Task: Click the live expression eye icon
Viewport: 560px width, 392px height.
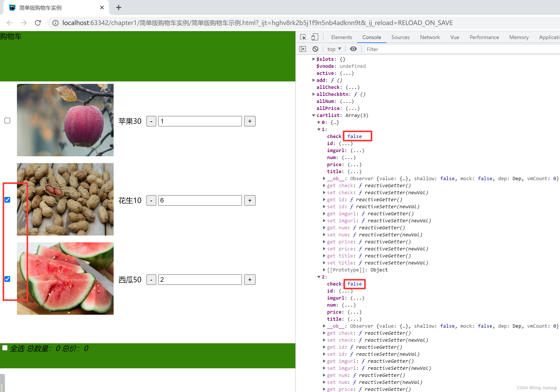Action: 353,49
